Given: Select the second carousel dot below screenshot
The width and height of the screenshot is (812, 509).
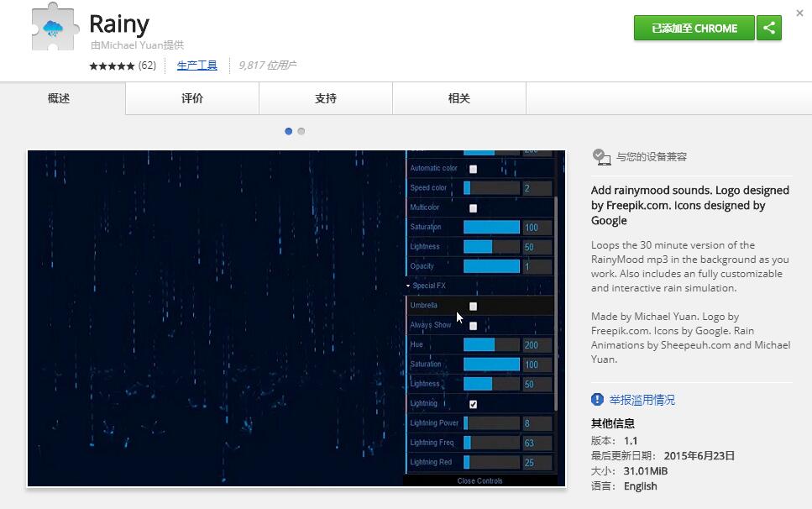Looking at the screenshot, I should pyautogui.click(x=300, y=131).
